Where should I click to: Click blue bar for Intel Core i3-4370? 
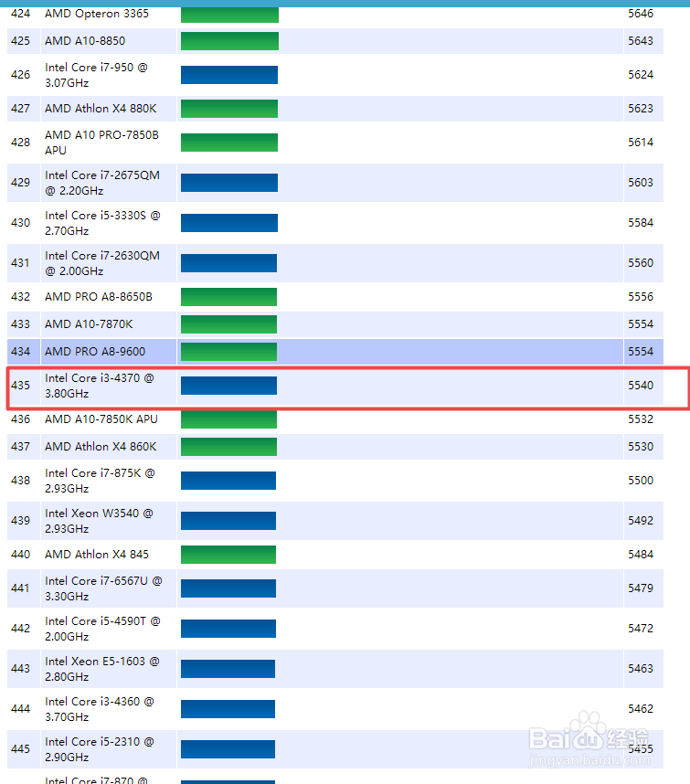(229, 386)
